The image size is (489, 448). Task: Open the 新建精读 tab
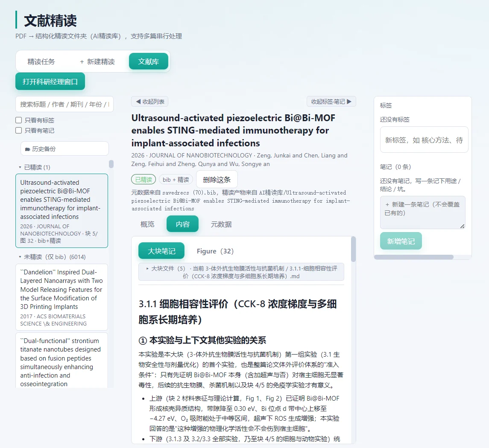pos(97,61)
